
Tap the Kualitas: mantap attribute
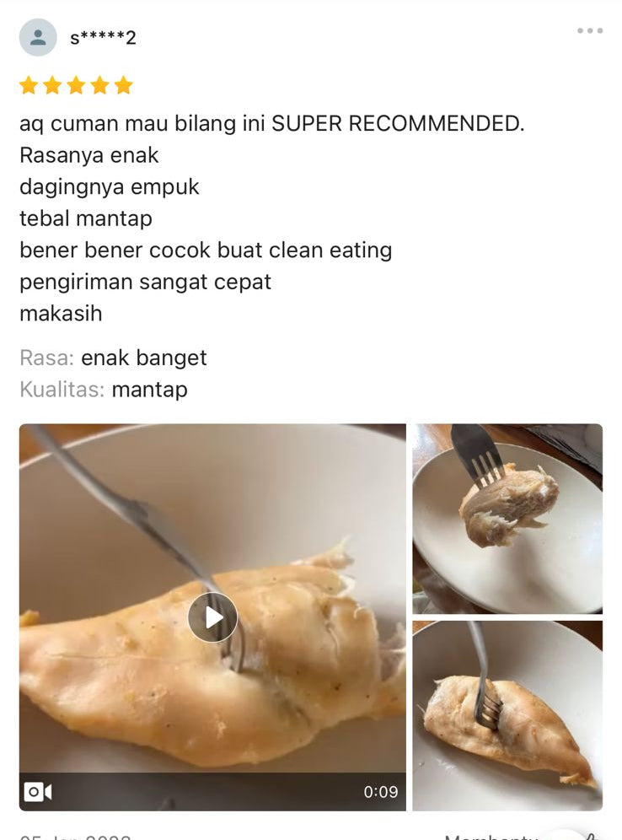(104, 390)
